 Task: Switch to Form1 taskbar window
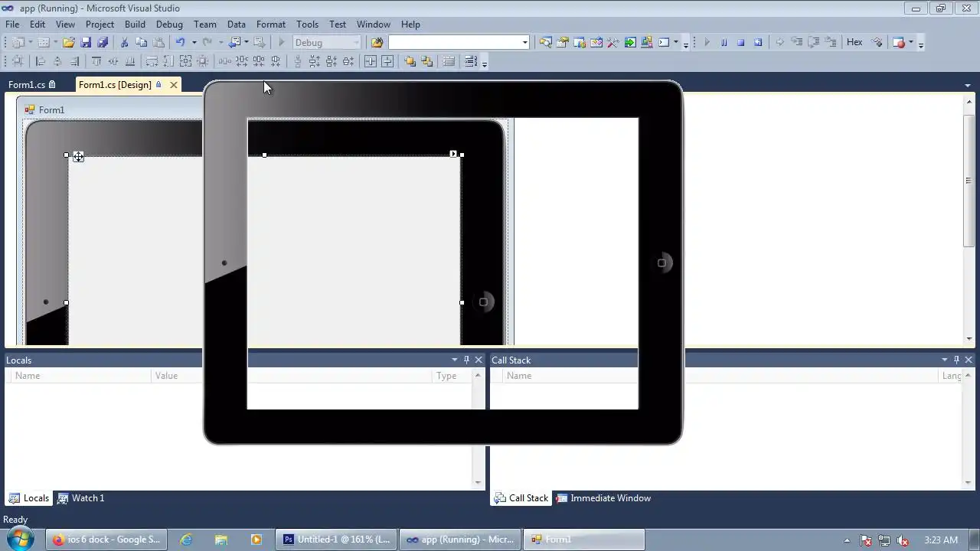[x=584, y=540]
